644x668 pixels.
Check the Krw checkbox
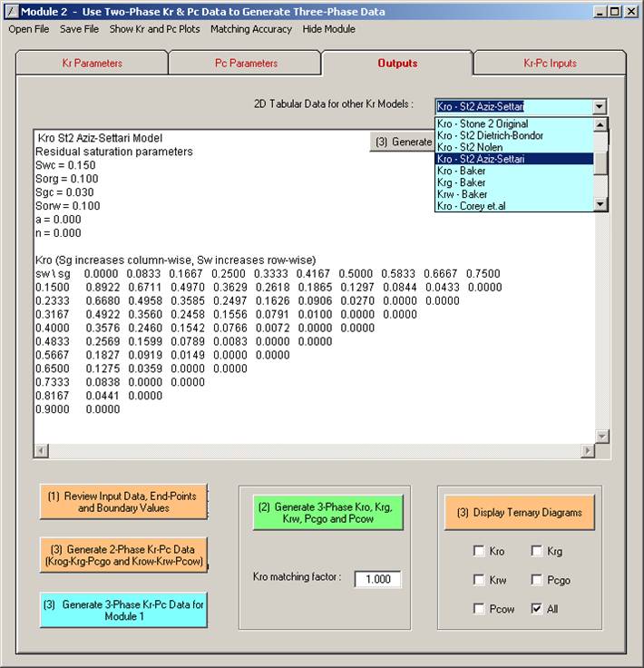(478, 580)
